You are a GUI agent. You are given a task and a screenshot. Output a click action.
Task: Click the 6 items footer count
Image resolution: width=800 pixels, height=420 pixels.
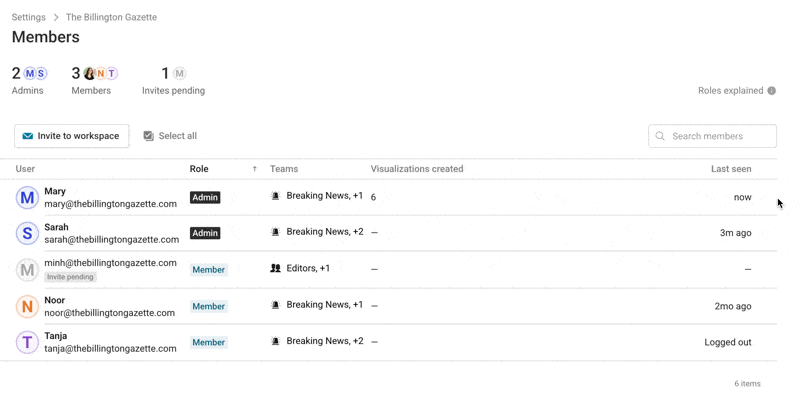click(747, 383)
